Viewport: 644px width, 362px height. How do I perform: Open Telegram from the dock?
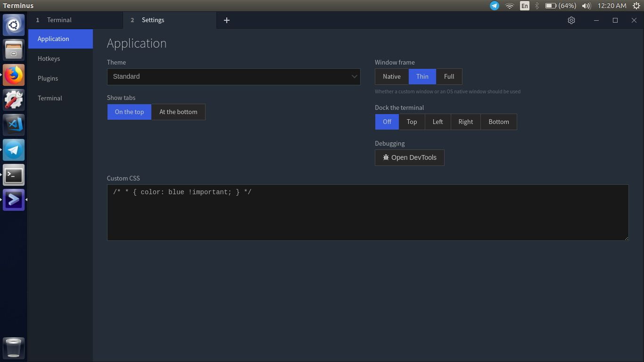[14, 150]
